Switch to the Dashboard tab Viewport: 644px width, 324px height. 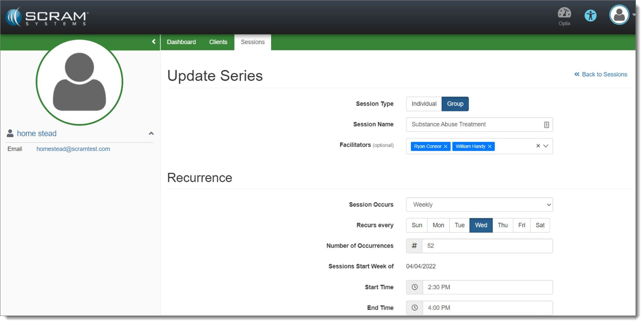point(182,42)
